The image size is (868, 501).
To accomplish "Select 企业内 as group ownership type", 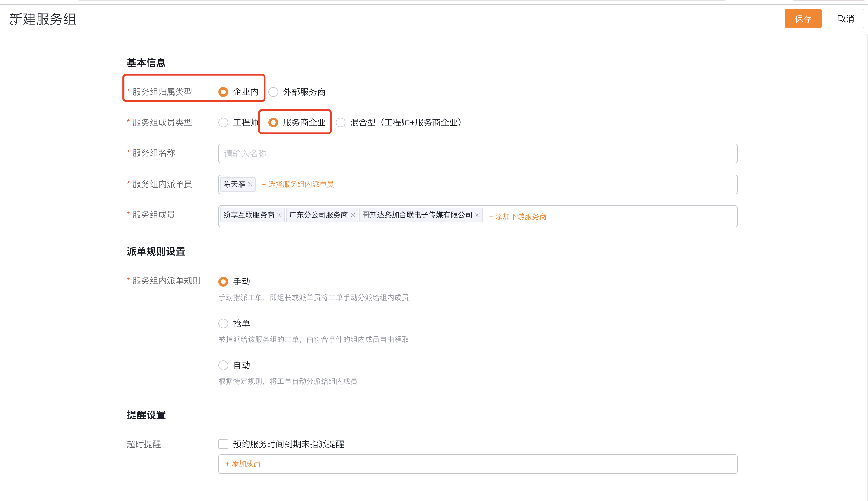I will point(223,92).
